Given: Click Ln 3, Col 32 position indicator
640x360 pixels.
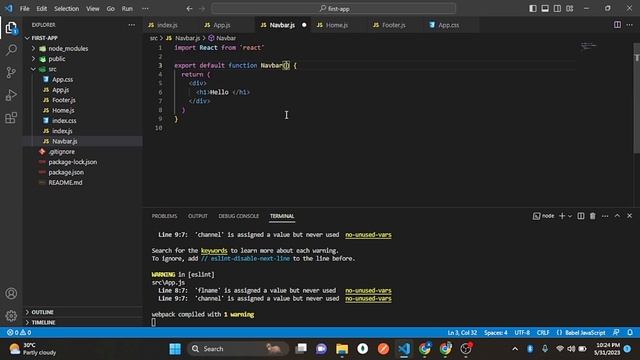Looking at the screenshot, I should [x=462, y=333].
